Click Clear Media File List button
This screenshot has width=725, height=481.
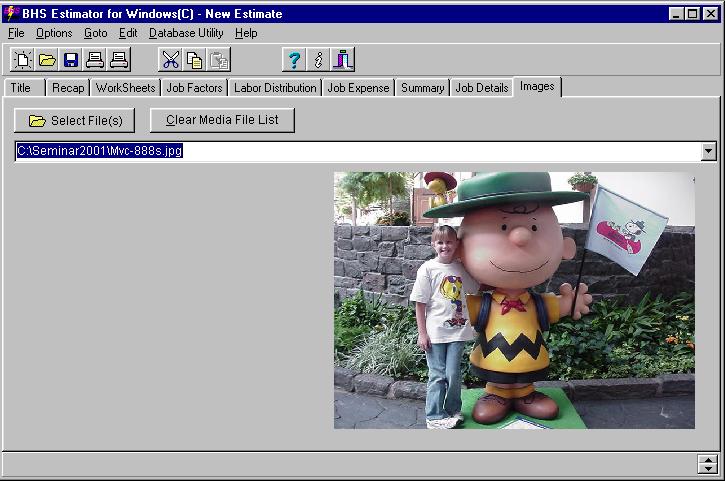222,120
